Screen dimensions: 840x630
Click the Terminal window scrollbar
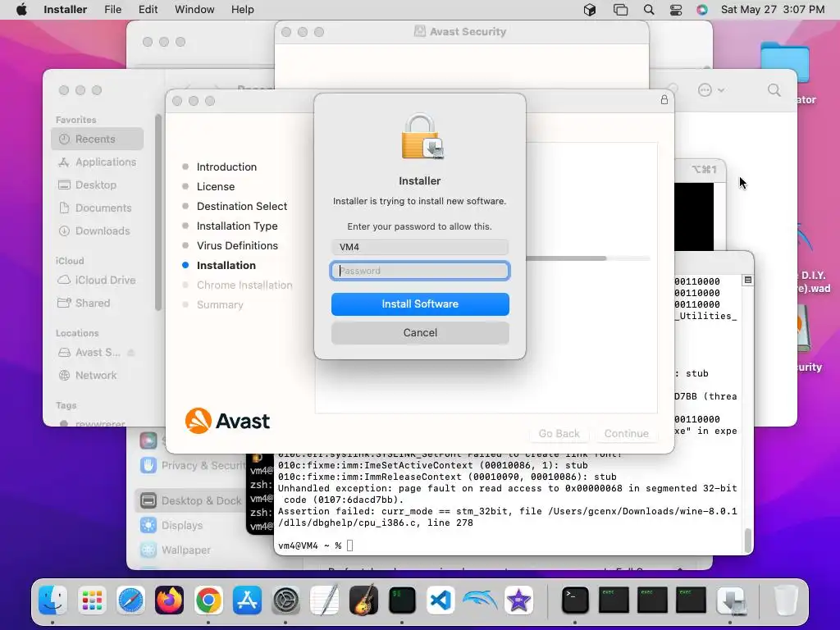coord(748,541)
